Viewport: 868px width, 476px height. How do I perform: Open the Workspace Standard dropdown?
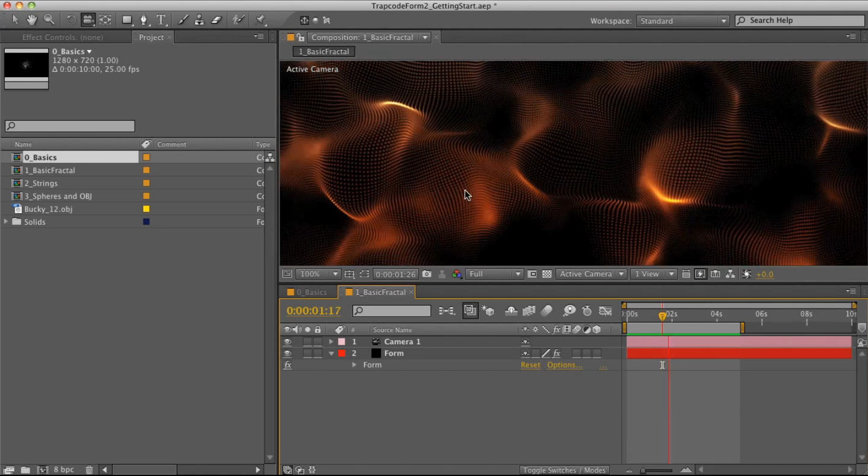click(683, 21)
